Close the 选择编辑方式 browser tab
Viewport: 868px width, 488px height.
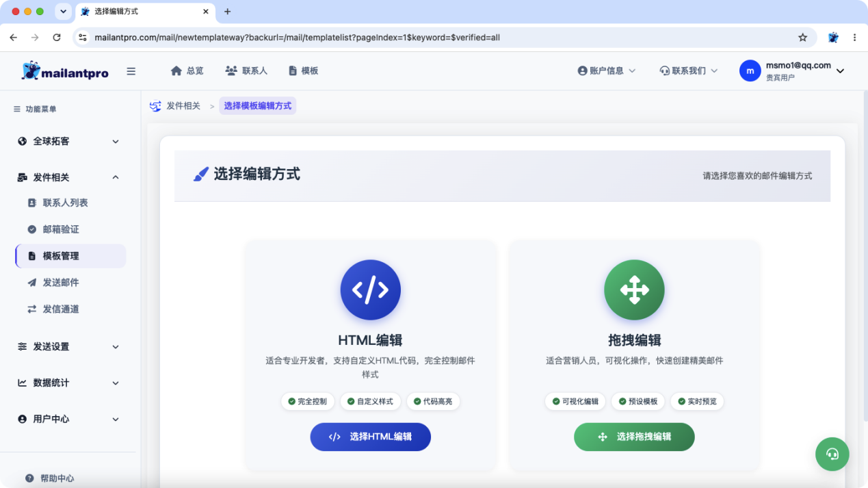[x=205, y=12]
